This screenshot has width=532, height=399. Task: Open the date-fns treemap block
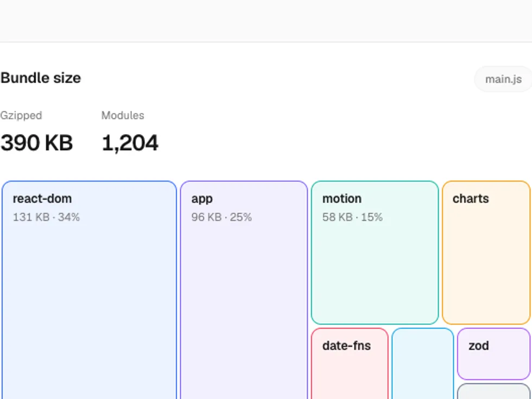(350, 363)
